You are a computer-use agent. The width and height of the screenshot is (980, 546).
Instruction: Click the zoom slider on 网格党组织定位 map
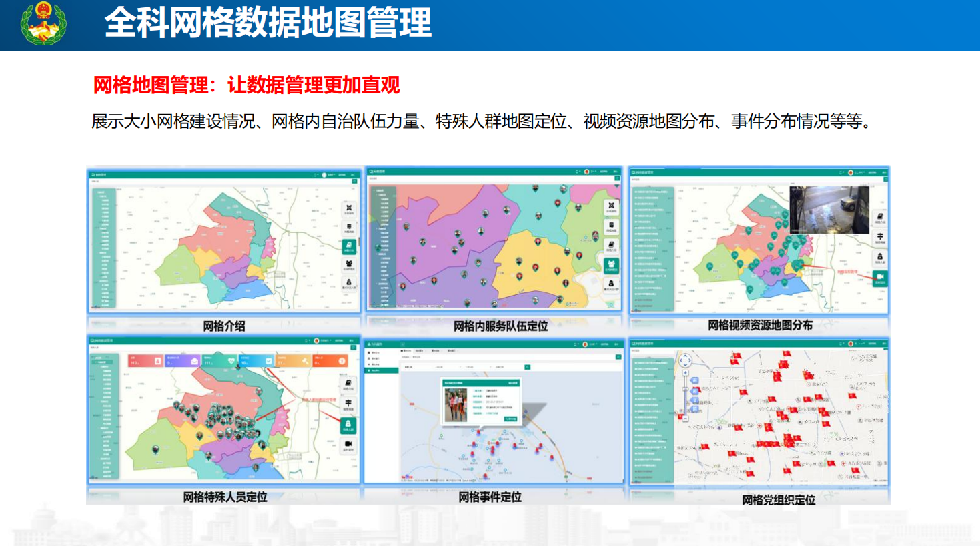coord(685,396)
